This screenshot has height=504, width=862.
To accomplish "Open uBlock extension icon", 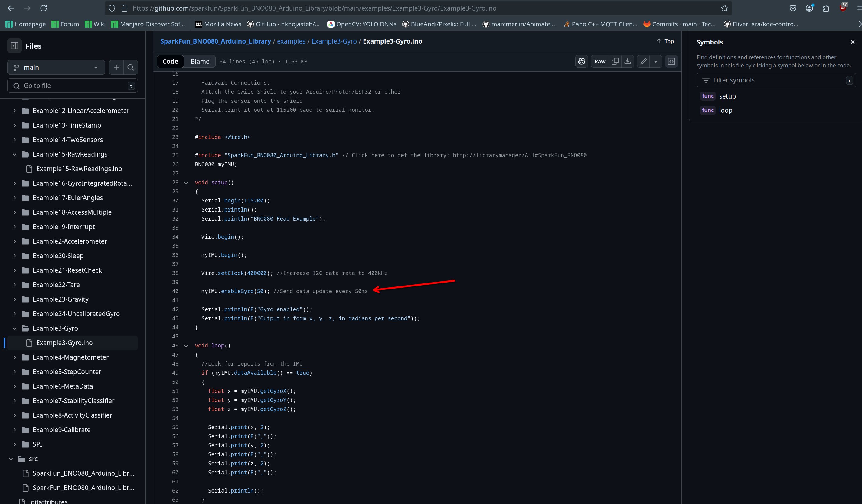I will (x=843, y=8).
